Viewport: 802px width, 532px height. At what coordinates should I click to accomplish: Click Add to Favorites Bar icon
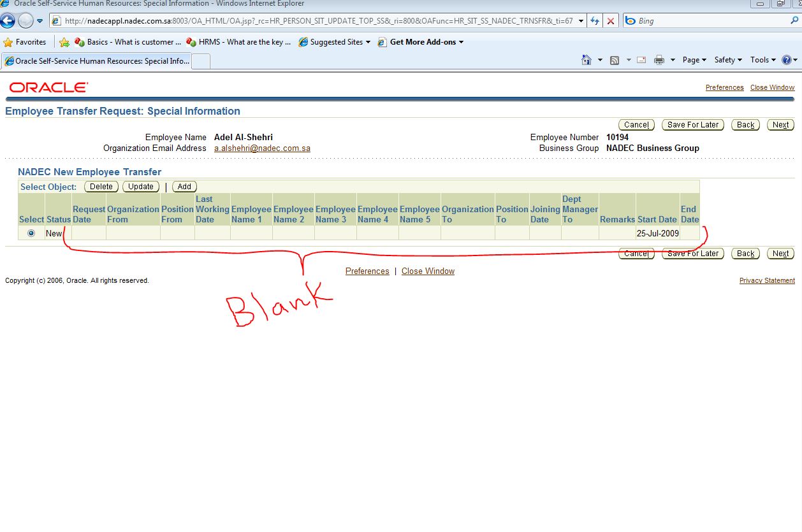coord(64,42)
